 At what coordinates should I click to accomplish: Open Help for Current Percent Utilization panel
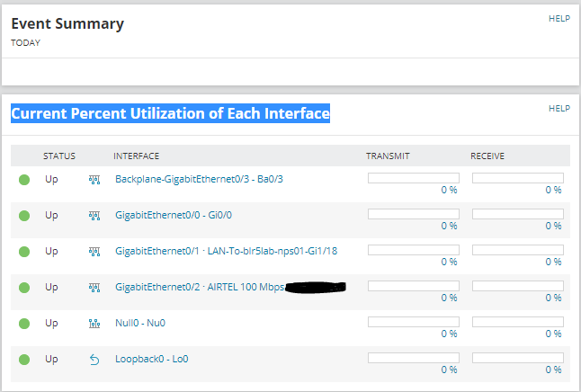[559, 109]
